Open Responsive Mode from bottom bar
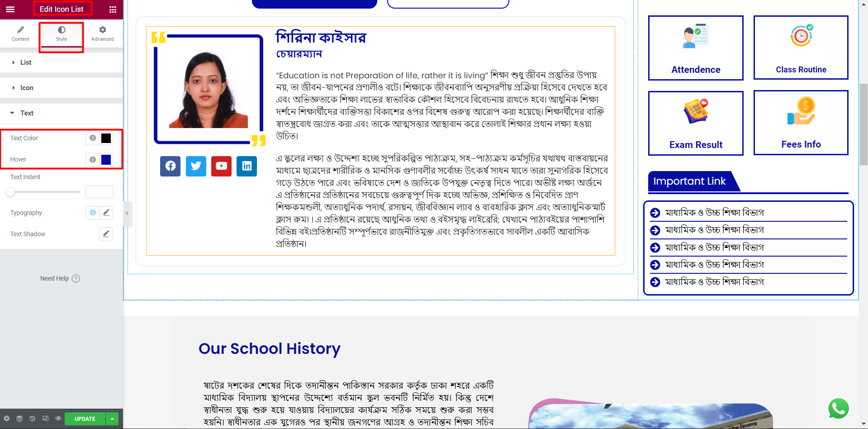Image resolution: width=868 pixels, height=429 pixels. coord(45,419)
